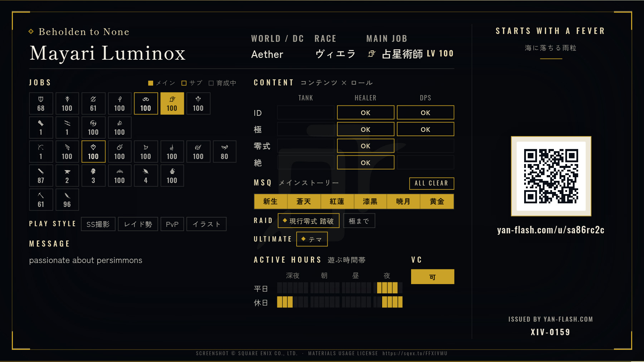Select the level 61 tank job tile

(x=93, y=104)
